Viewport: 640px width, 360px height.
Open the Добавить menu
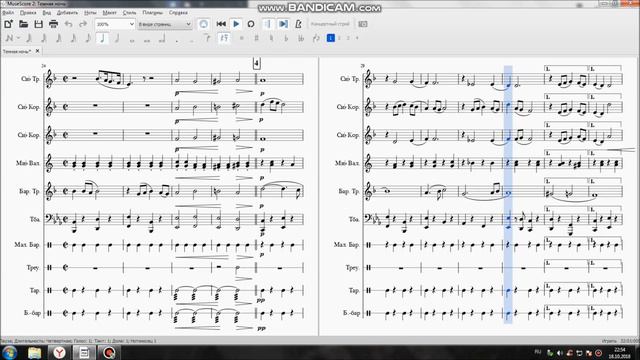click(x=67, y=13)
